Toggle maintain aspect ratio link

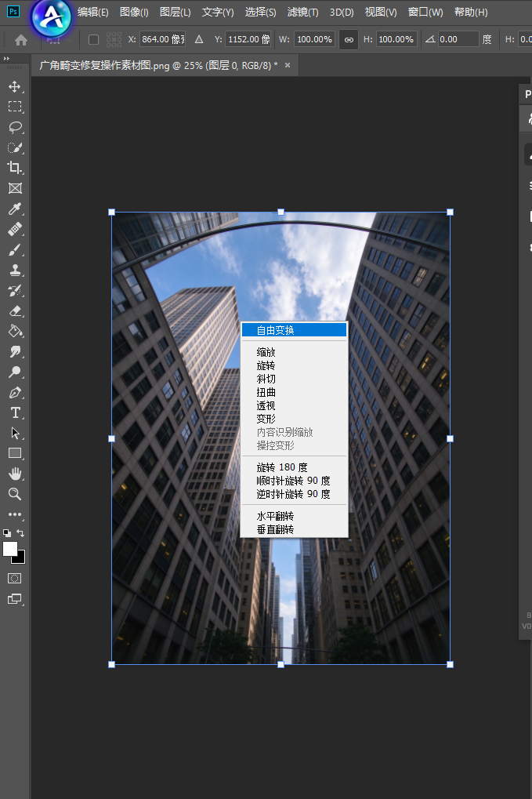(x=349, y=39)
